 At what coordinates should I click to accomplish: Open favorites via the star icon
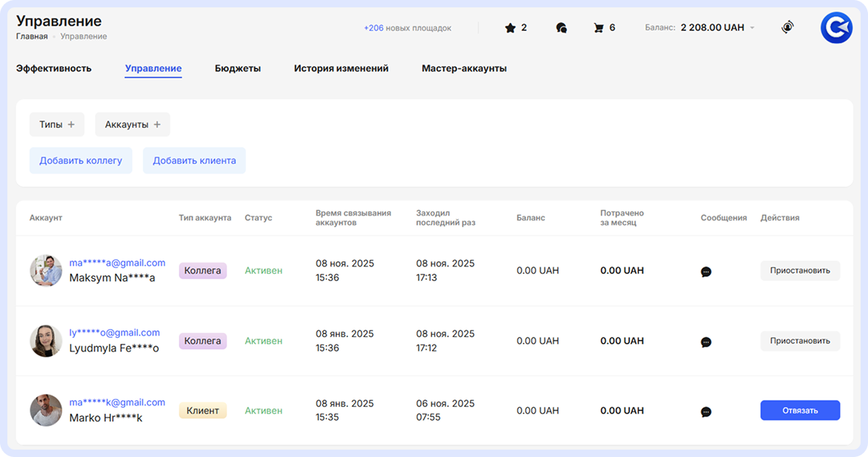point(511,28)
